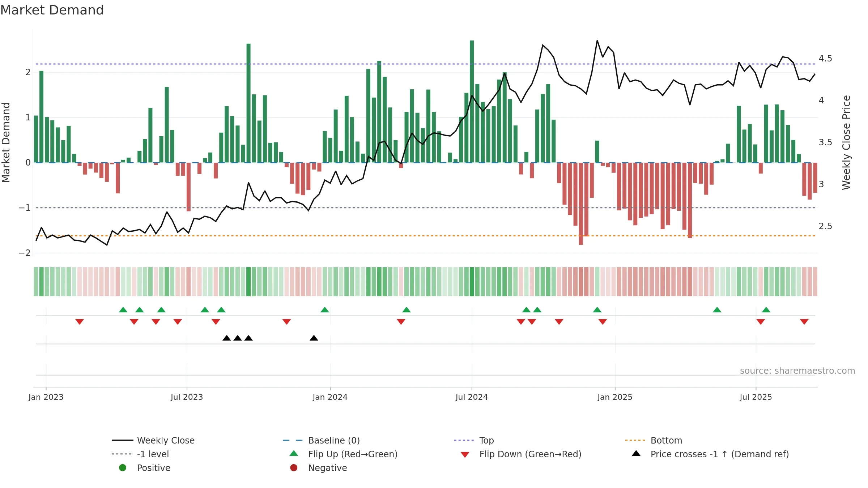Toggle the -1 level legend entry
This screenshot has height=488, width=868.
pos(140,454)
